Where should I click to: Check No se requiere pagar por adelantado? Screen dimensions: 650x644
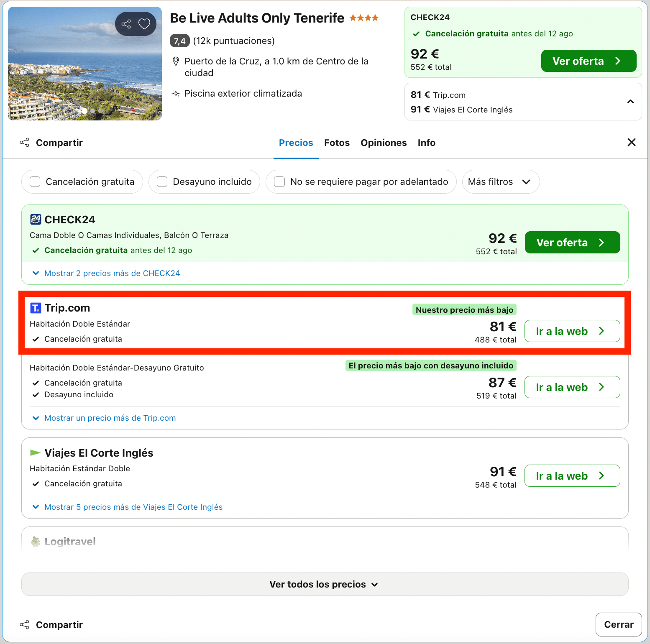point(279,181)
